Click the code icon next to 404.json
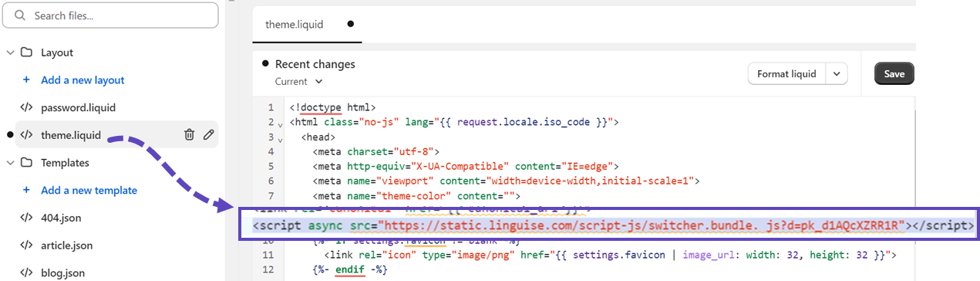The image size is (980, 281). tap(26, 218)
